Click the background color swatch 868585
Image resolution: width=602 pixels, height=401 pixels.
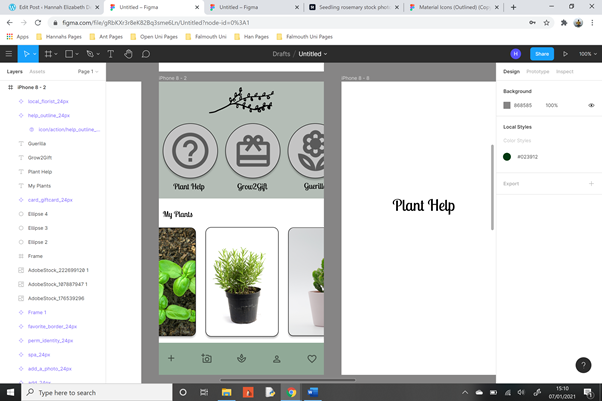(507, 105)
